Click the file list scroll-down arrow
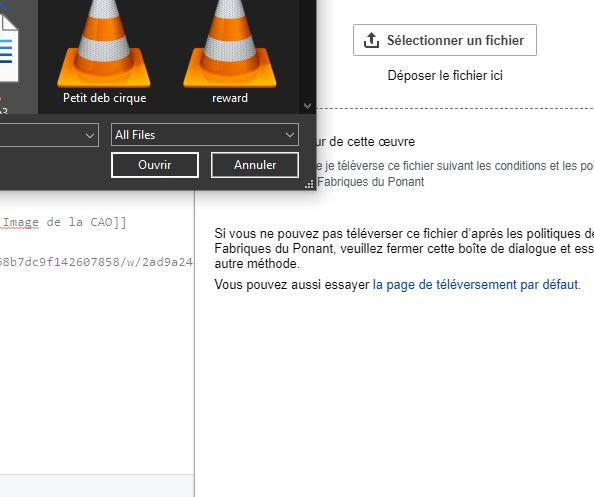 (308, 105)
